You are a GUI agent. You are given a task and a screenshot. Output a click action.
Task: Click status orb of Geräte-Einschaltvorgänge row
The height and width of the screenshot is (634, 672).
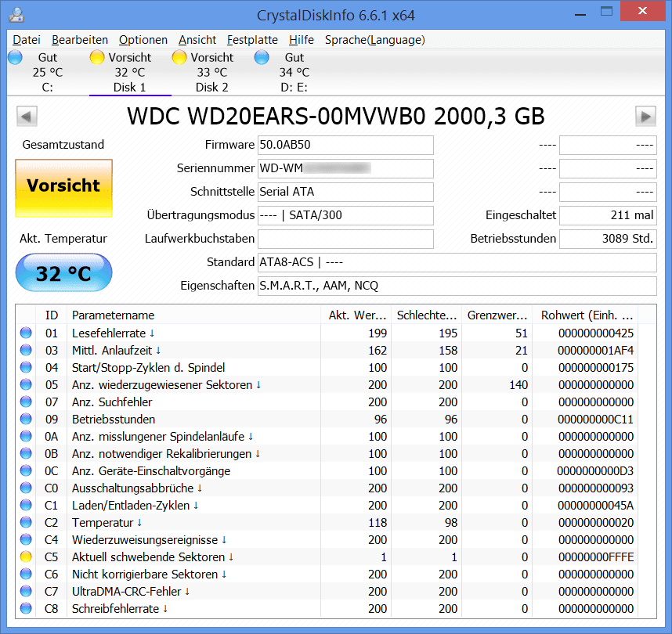point(26,470)
